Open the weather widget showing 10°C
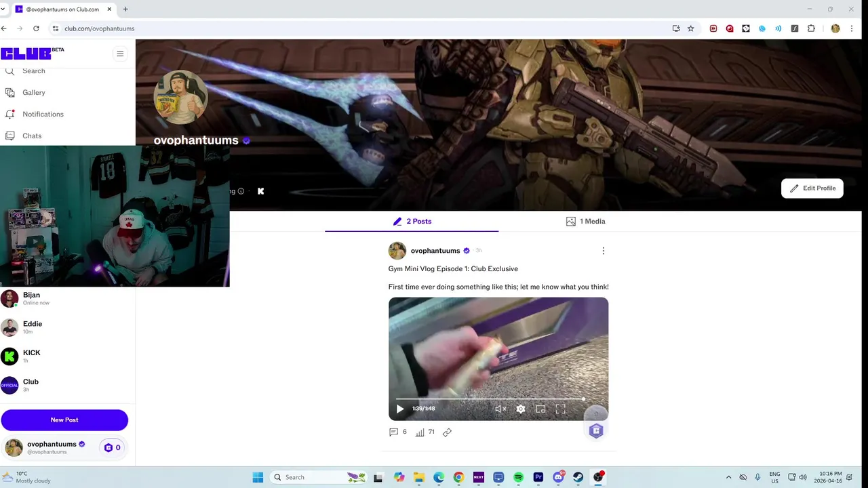Screen dimensions: 868x488 [x=27, y=477]
